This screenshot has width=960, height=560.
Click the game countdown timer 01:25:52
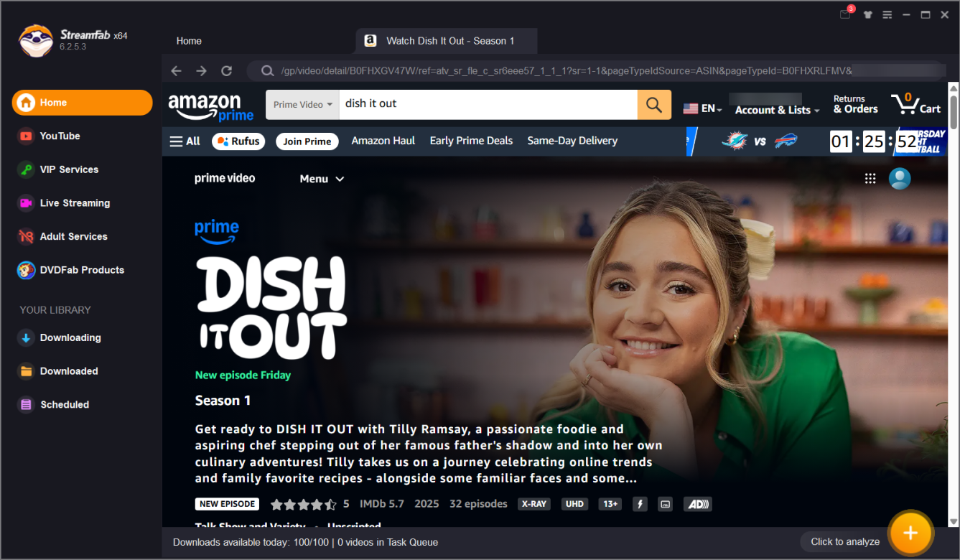pos(874,141)
